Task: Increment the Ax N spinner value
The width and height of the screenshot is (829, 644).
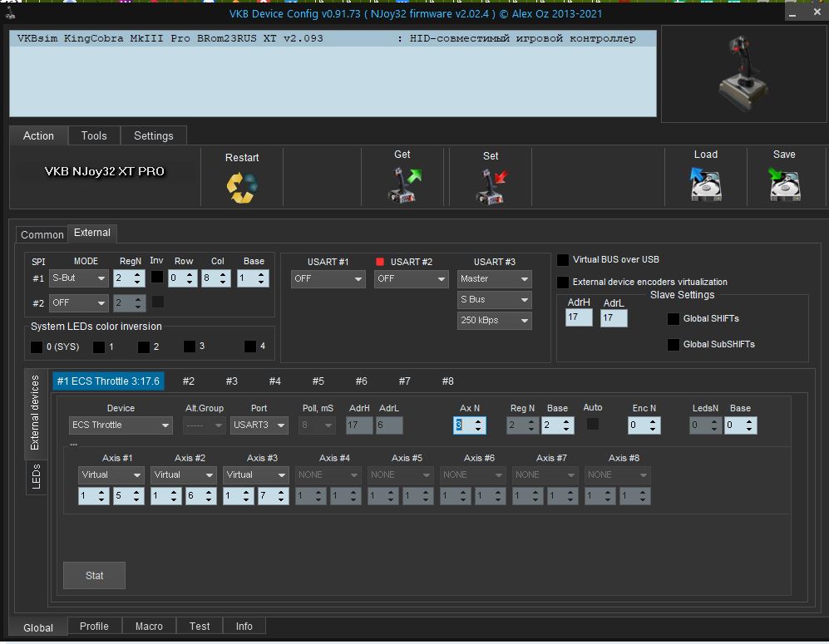Action: [x=479, y=420]
